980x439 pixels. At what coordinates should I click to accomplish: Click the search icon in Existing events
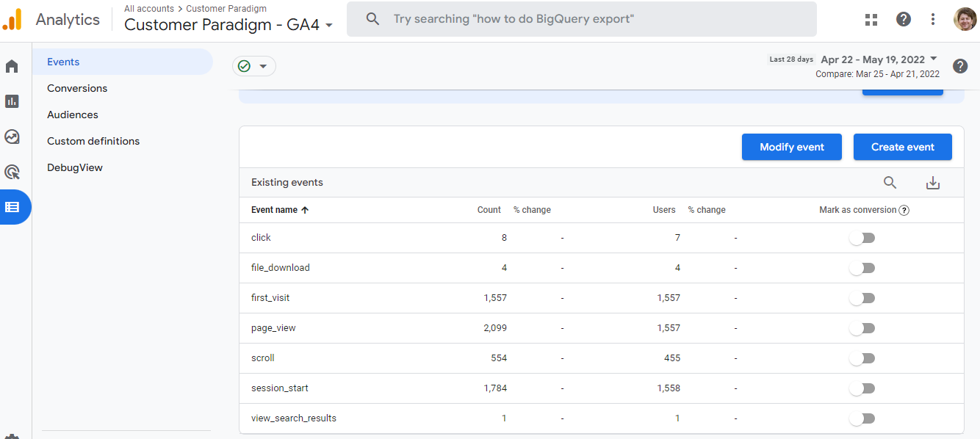tap(890, 183)
